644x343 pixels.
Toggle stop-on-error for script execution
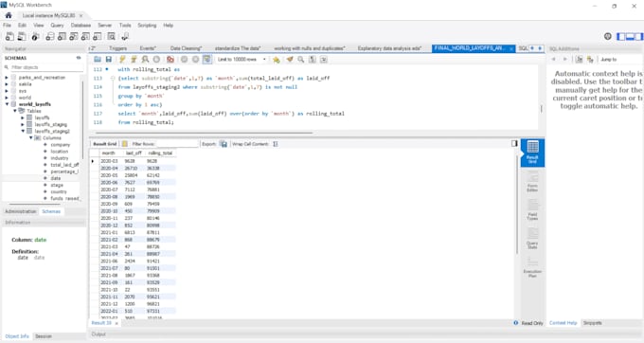tap(170, 60)
